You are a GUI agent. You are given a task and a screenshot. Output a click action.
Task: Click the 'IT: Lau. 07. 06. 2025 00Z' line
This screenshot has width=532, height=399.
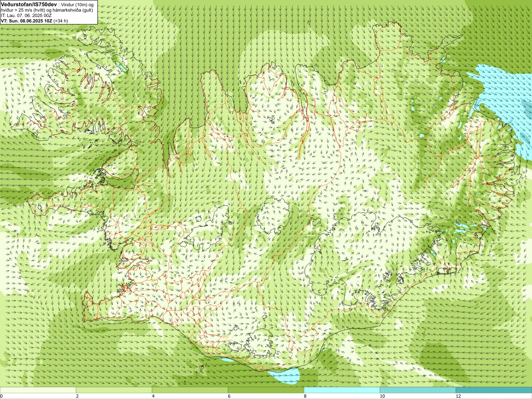coord(26,15)
